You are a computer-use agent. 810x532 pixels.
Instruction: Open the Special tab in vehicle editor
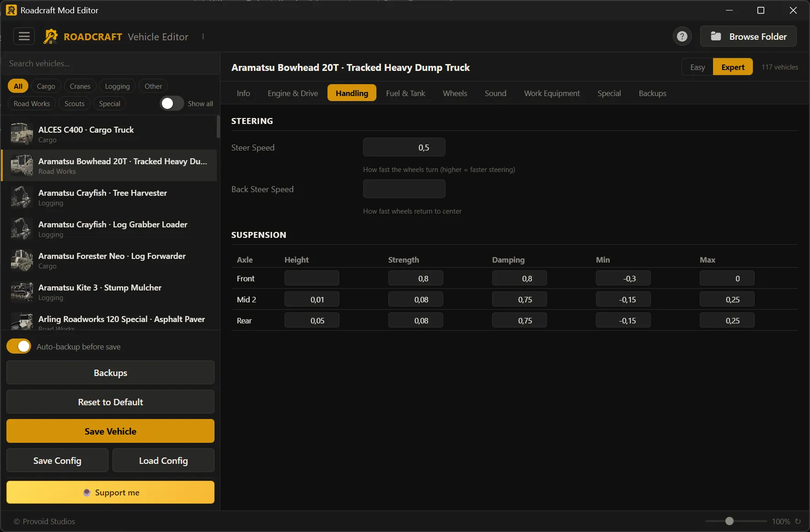point(609,93)
